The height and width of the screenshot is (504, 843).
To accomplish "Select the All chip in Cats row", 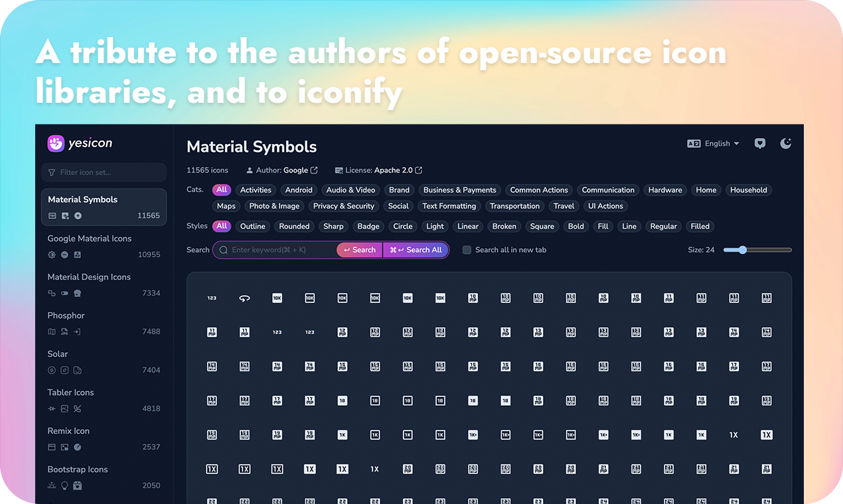I will tap(222, 190).
